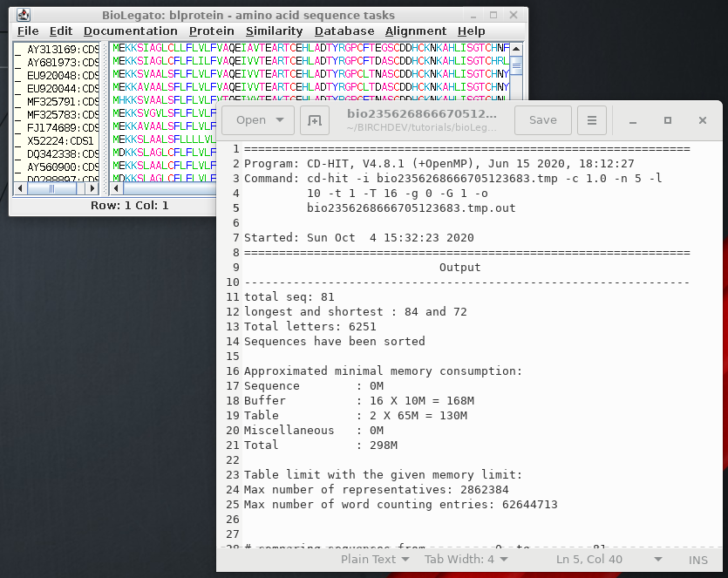Viewport: 728px width, 578px height.
Task: Change Tab Width setting dropdown
Action: tap(466, 560)
